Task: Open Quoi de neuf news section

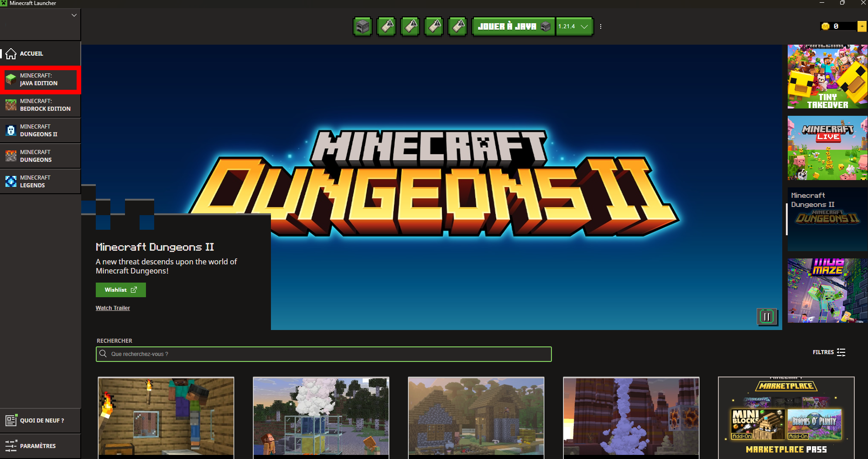Action: pyautogui.click(x=40, y=421)
